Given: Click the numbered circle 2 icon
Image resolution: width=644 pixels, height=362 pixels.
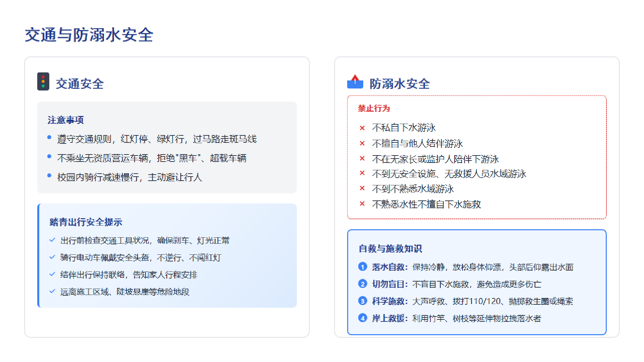Looking at the screenshot, I should (363, 284).
